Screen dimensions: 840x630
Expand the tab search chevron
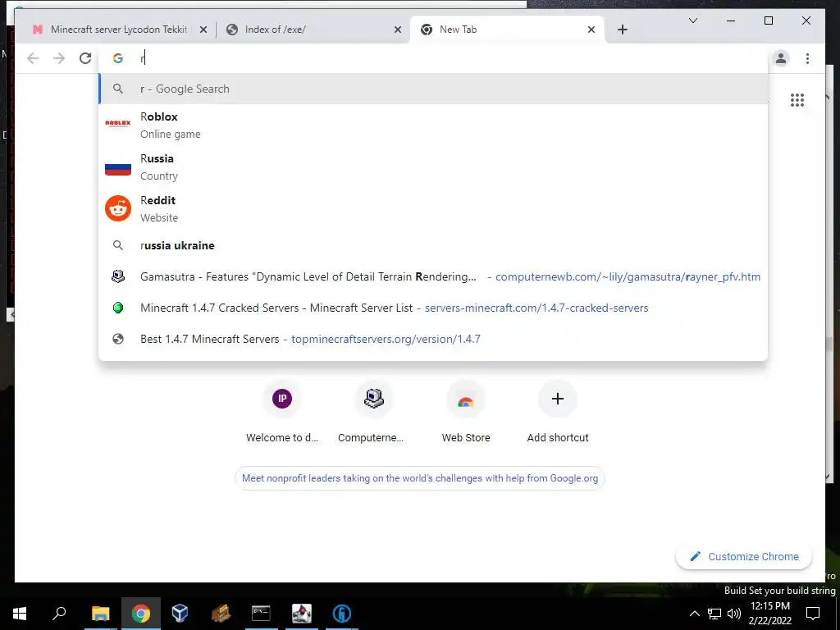coord(692,21)
